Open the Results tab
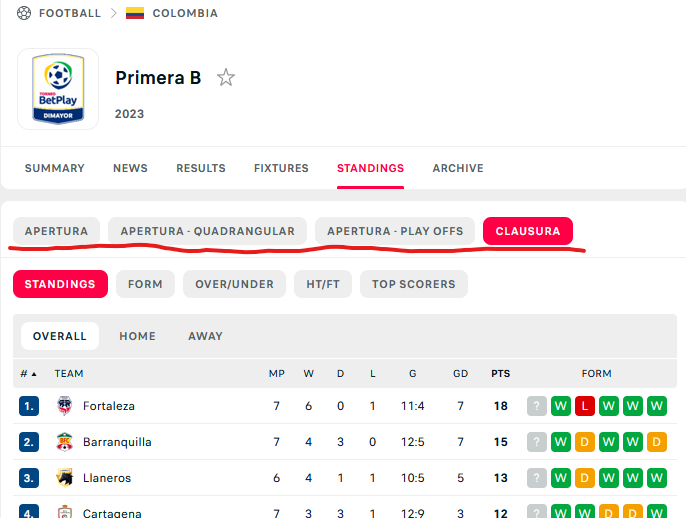 click(201, 168)
